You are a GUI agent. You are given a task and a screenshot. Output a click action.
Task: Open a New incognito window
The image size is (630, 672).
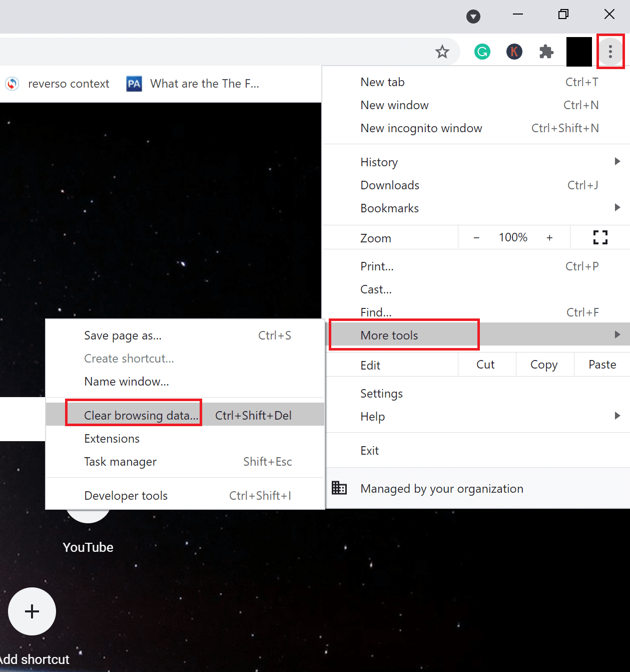click(x=421, y=128)
